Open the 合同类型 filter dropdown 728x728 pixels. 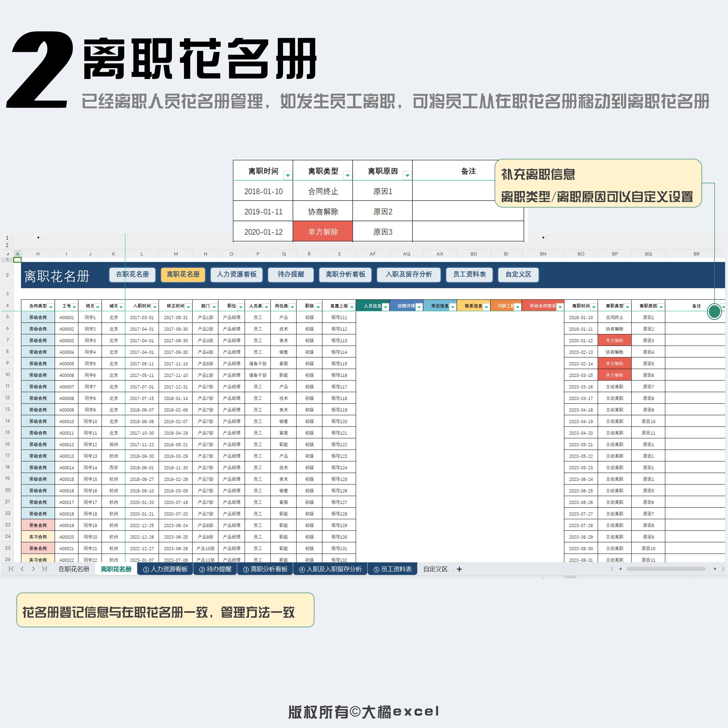pos(51,307)
